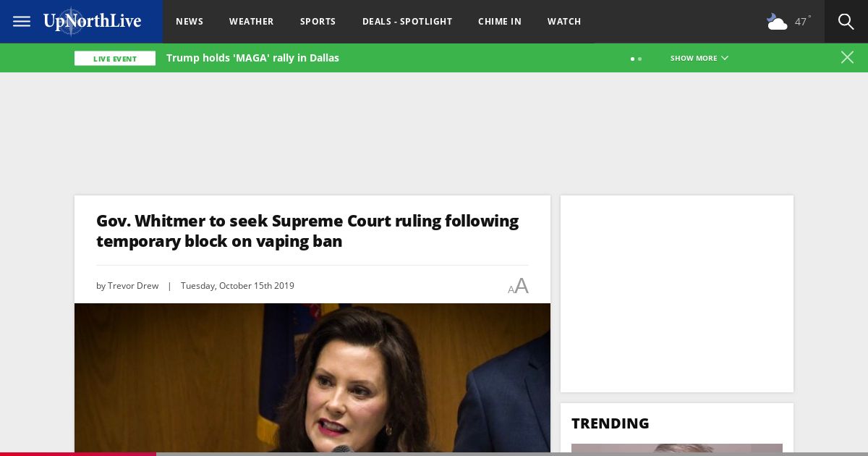The width and height of the screenshot is (868, 456).
Task: Open the News menu
Action: click(190, 22)
